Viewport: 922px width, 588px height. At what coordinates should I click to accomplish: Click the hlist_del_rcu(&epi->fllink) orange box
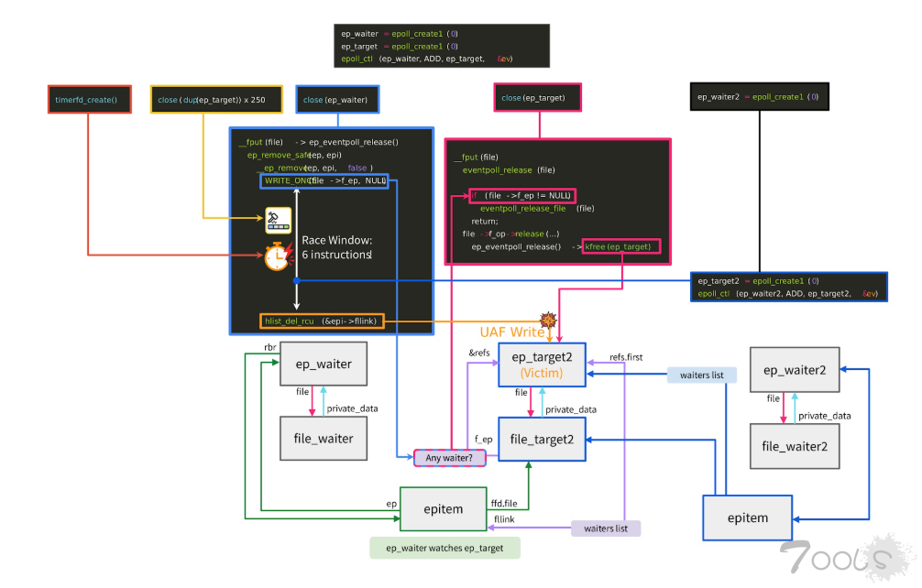[322, 321]
